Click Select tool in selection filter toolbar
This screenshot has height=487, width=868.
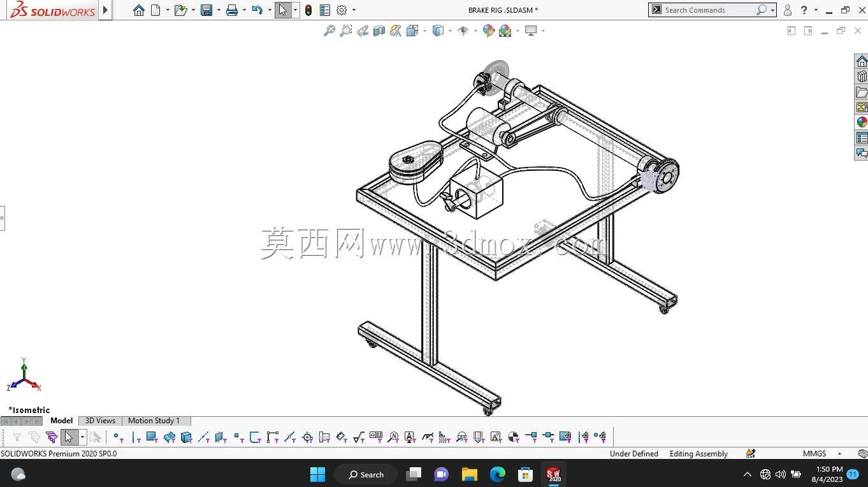coord(69,437)
